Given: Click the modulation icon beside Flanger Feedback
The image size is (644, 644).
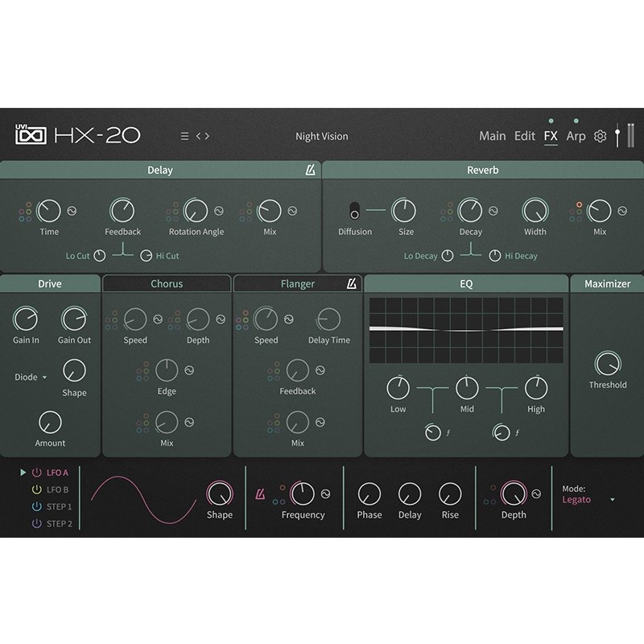Looking at the screenshot, I should point(320,370).
